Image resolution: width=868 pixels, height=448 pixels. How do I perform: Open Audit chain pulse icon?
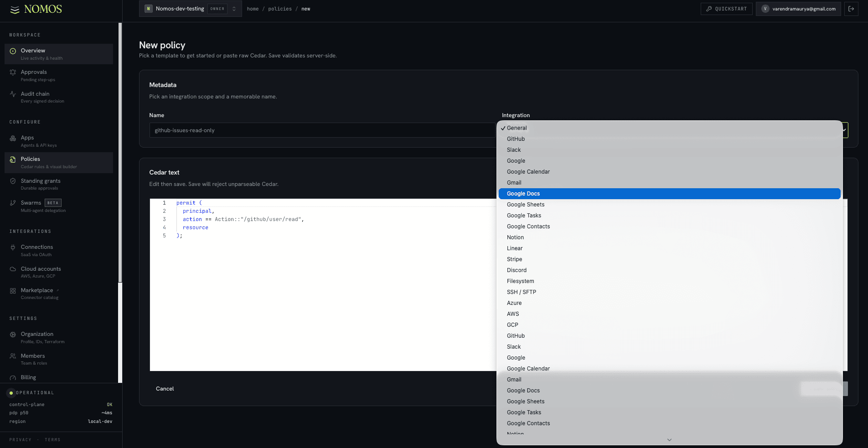pos(13,94)
